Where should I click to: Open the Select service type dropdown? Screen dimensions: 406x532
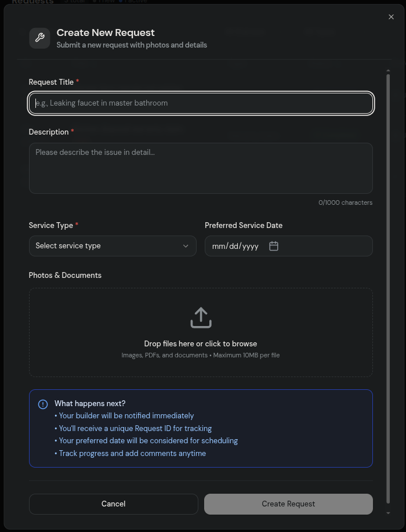click(x=113, y=246)
